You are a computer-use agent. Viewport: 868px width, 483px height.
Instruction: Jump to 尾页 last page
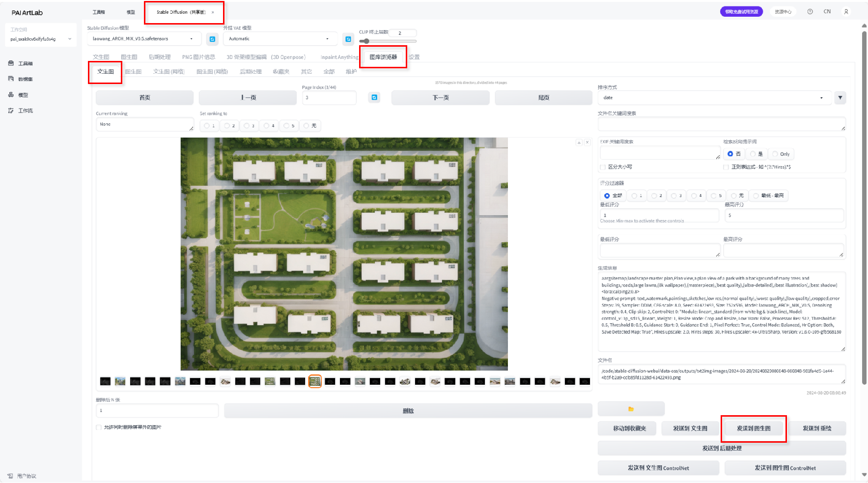[x=544, y=98]
